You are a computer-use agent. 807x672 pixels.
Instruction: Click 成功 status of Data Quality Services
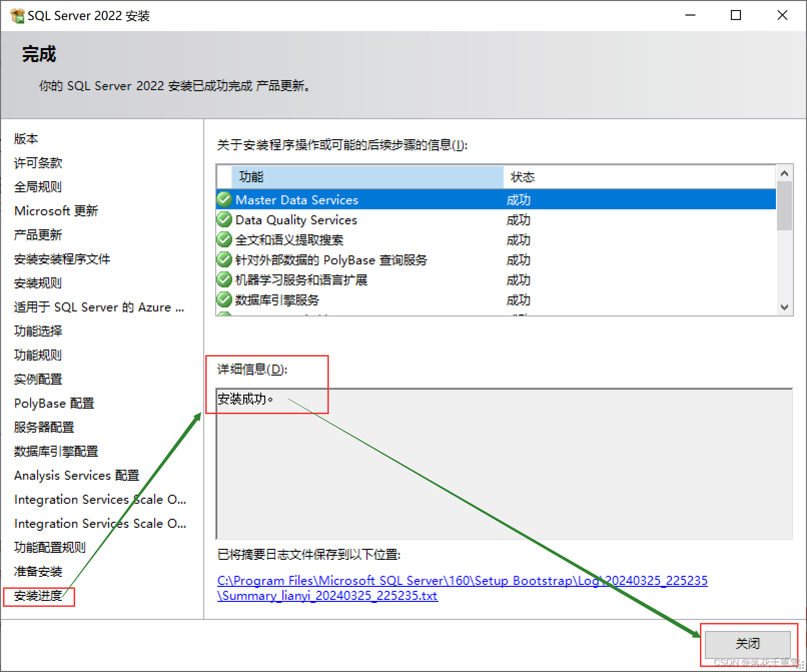click(518, 220)
